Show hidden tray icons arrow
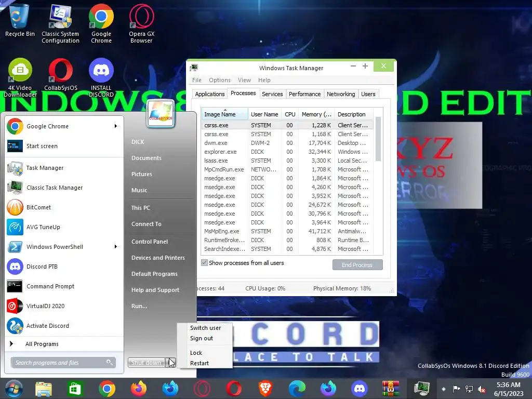 [x=444, y=389]
